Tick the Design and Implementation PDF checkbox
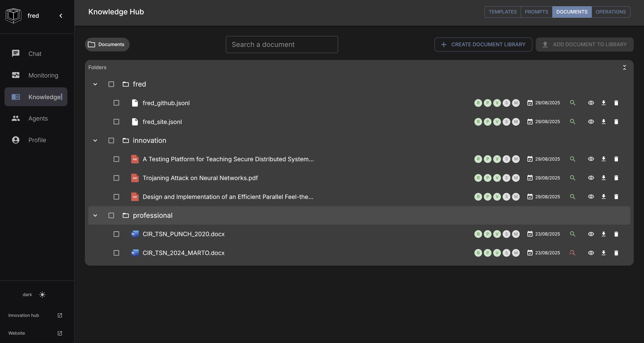Image resolution: width=644 pixels, height=343 pixels. pyautogui.click(x=116, y=197)
